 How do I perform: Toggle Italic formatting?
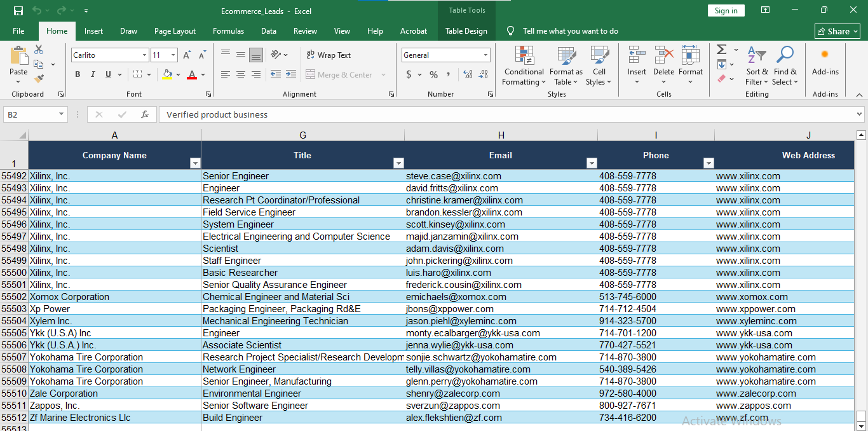pos(93,74)
